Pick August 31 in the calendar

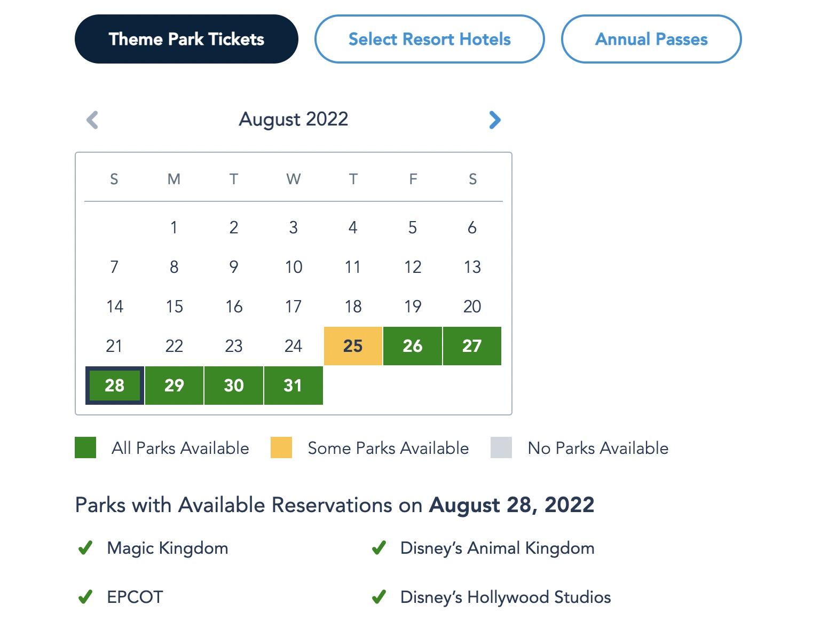[293, 386]
